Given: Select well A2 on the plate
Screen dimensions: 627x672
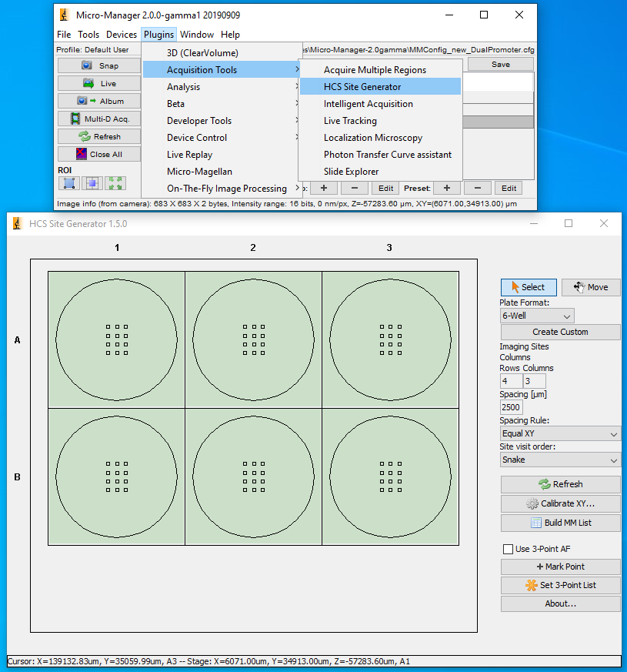Looking at the screenshot, I should pyautogui.click(x=253, y=339).
